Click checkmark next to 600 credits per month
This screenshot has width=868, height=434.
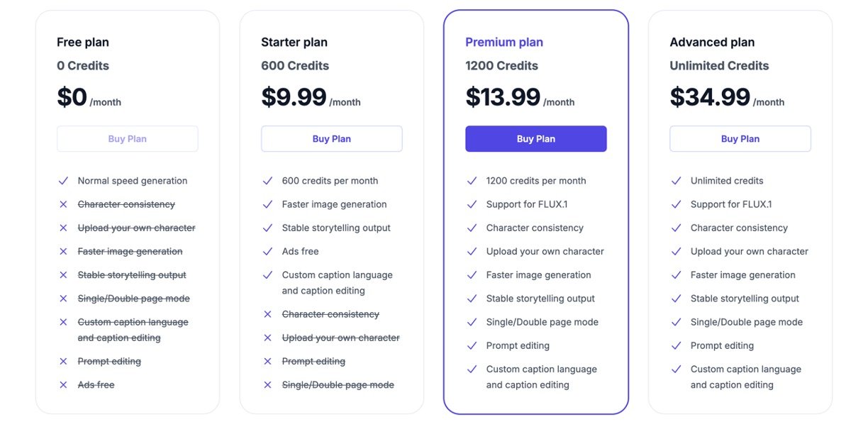(x=267, y=181)
